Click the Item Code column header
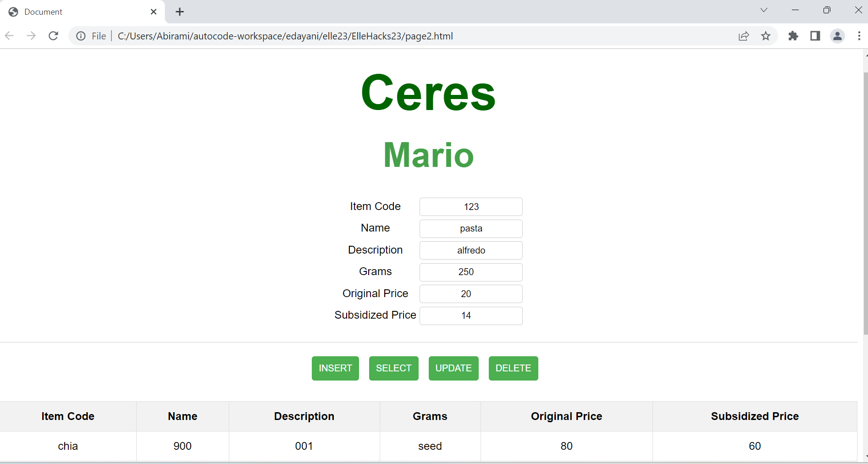The width and height of the screenshot is (868, 464). point(68,416)
